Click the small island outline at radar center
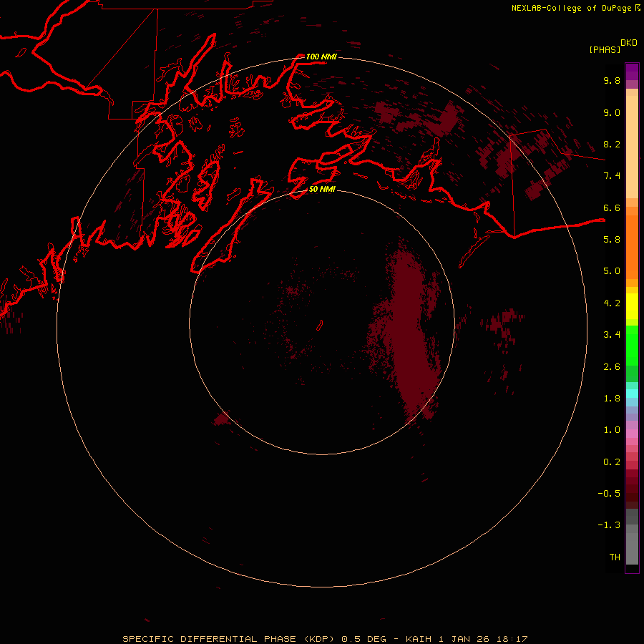This screenshot has width=644, height=644. click(320, 326)
